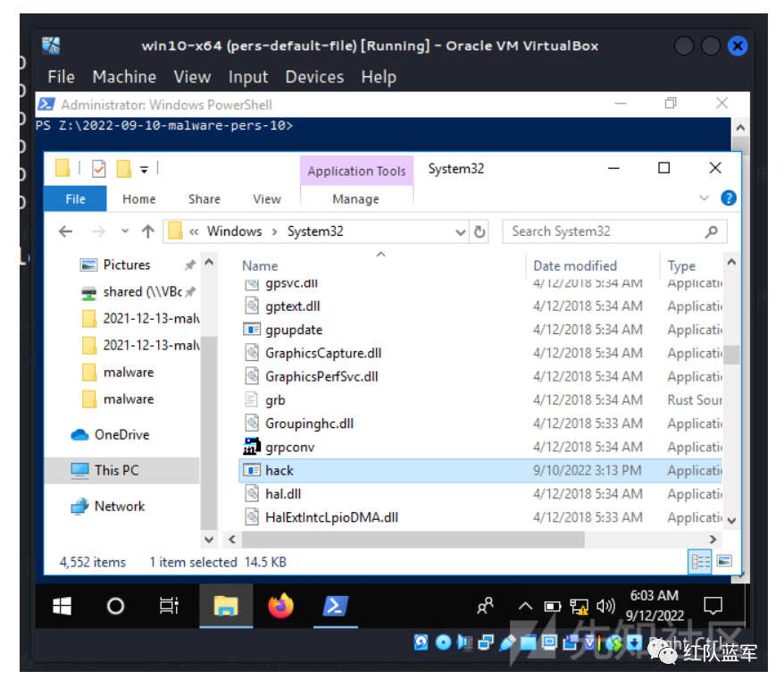Switch to details view layout
The image size is (784, 688).
[x=700, y=562]
